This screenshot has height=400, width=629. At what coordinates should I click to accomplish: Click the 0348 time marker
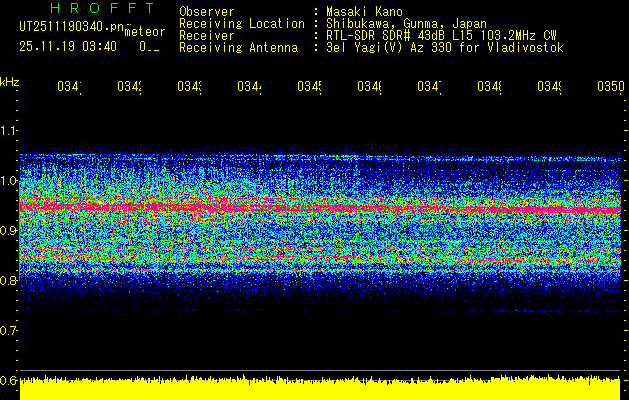click(x=489, y=87)
